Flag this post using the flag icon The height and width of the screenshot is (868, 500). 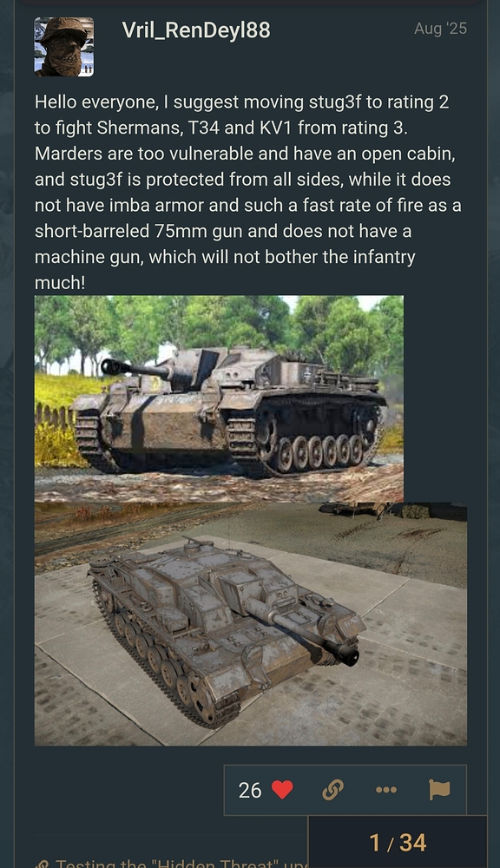pos(439,789)
